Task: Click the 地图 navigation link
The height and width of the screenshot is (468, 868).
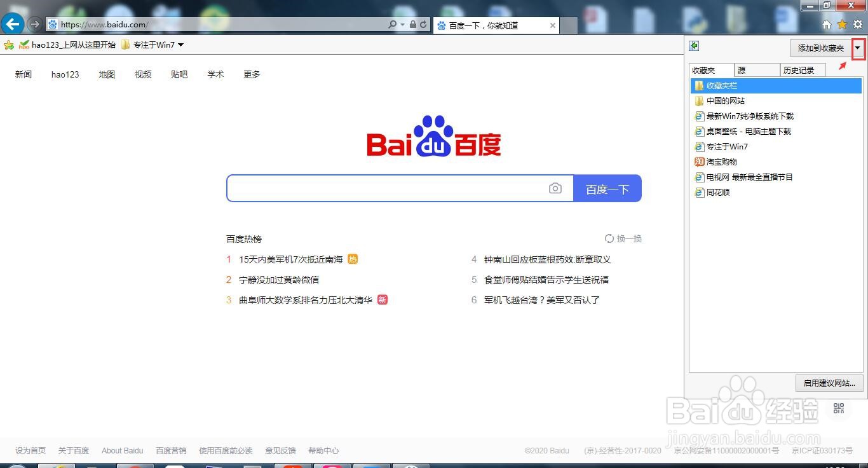Action: [x=107, y=74]
